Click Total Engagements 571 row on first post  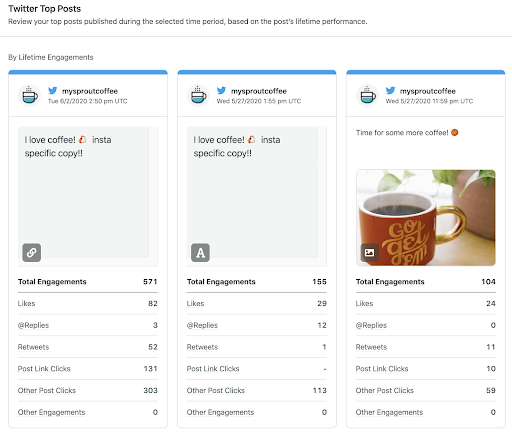pos(88,282)
